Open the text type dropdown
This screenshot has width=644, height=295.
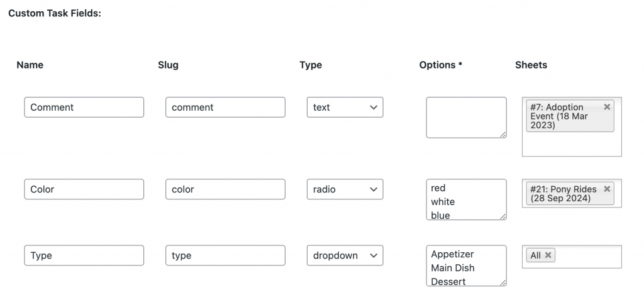coord(345,107)
